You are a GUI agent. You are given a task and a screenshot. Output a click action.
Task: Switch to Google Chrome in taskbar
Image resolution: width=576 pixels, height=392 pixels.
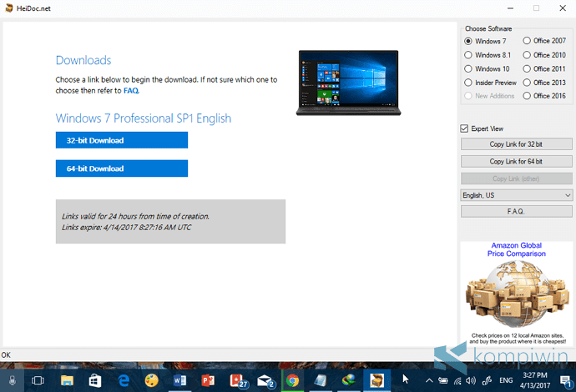coord(293,380)
